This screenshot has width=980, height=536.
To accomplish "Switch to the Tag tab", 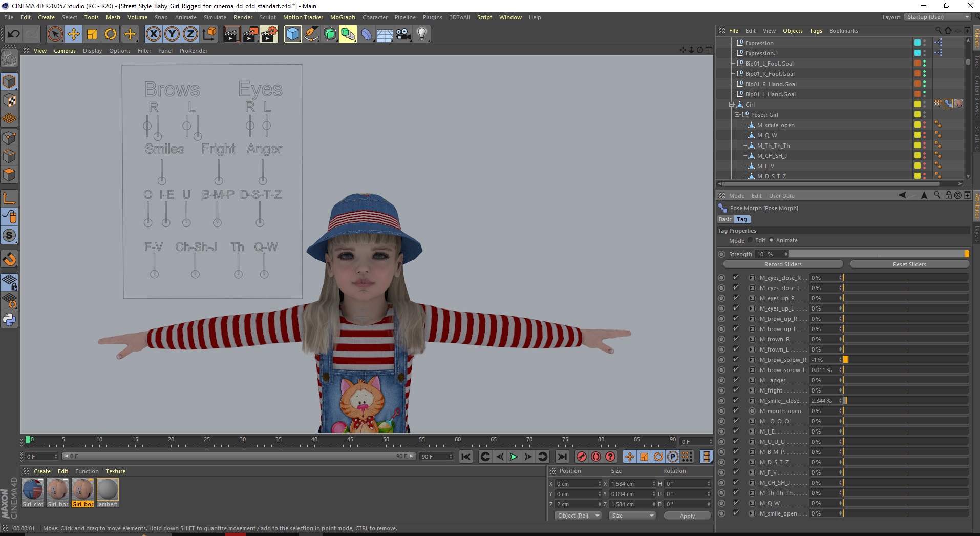I will click(x=742, y=219).
